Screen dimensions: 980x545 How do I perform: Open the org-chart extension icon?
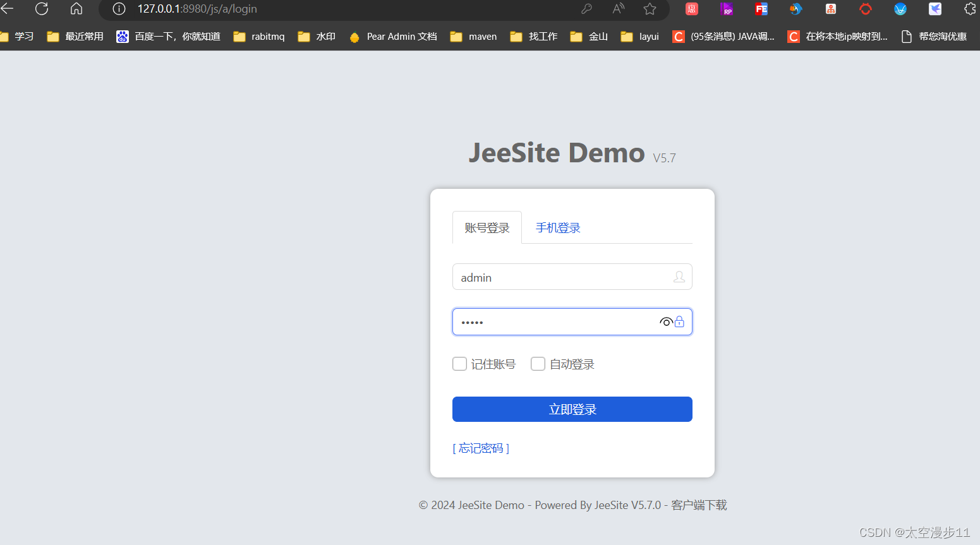click(831, 9)
